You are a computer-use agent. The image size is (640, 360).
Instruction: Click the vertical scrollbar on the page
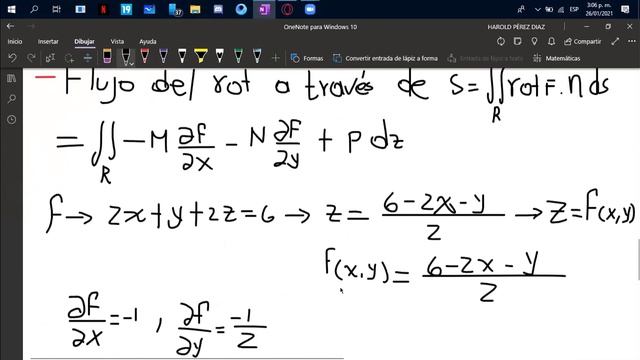point(638,260)
